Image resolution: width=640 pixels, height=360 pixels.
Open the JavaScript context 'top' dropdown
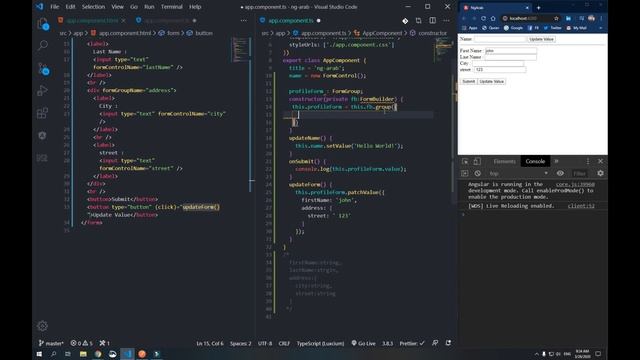pyautogui.click(x=518, y=173)
